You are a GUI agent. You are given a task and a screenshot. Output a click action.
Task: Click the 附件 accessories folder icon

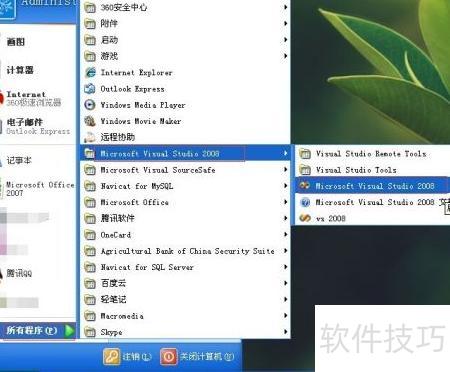(90, 23)
